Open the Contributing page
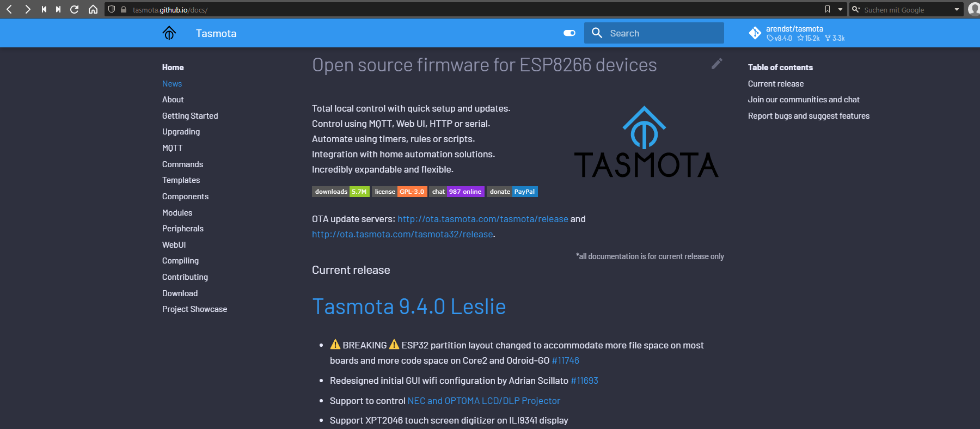980x429 pixels. pos(185,277)
